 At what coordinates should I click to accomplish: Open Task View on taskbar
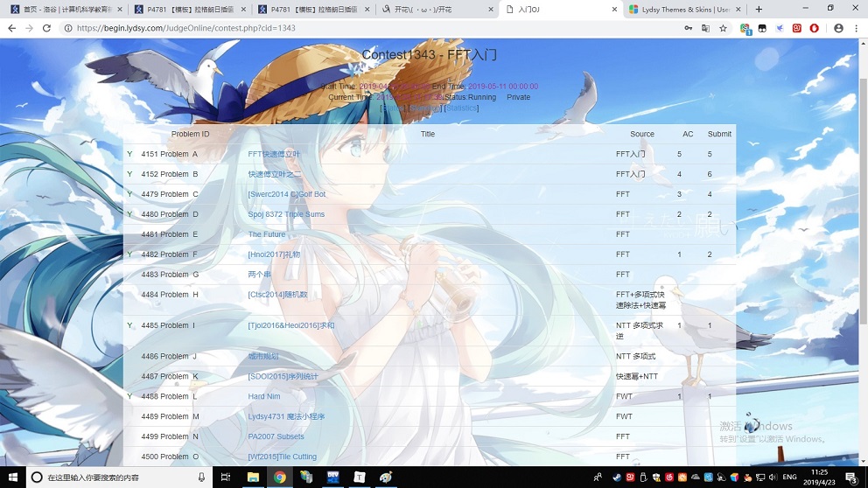coord(225,477)
